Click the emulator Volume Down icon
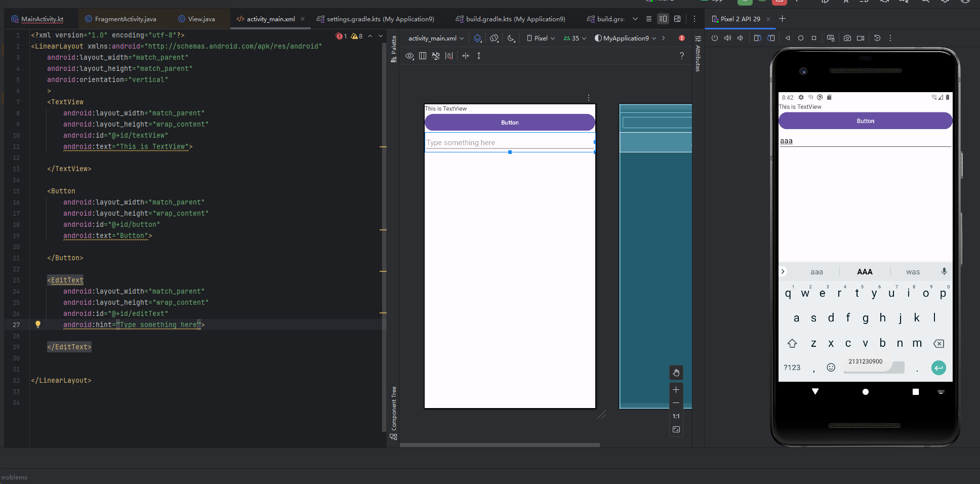 (740, 38)
